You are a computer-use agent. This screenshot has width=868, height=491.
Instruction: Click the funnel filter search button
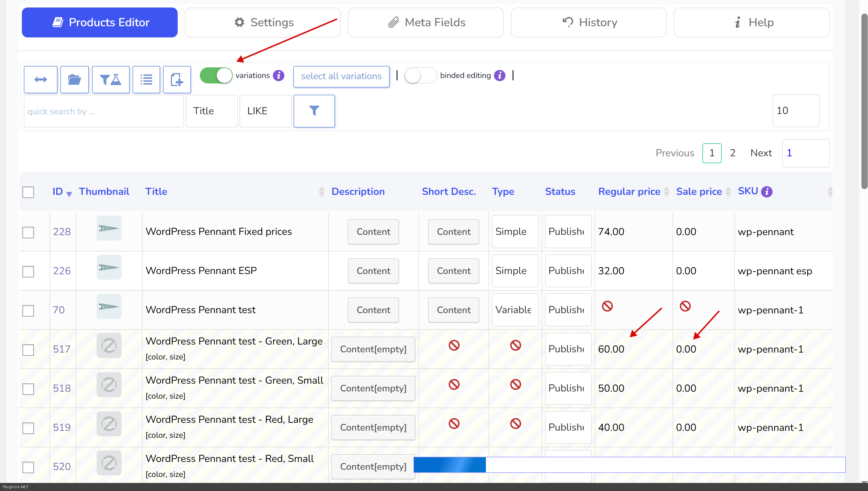[314, 111]
